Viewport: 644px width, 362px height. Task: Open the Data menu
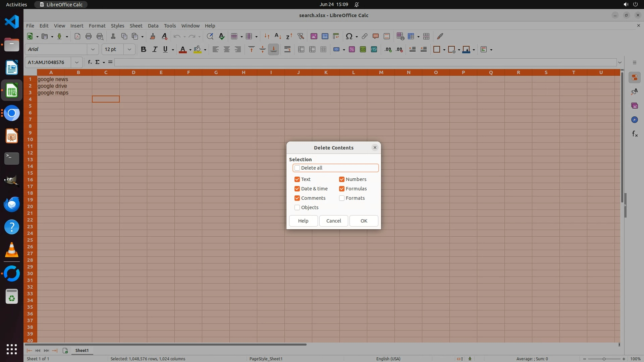pos(153,26)
